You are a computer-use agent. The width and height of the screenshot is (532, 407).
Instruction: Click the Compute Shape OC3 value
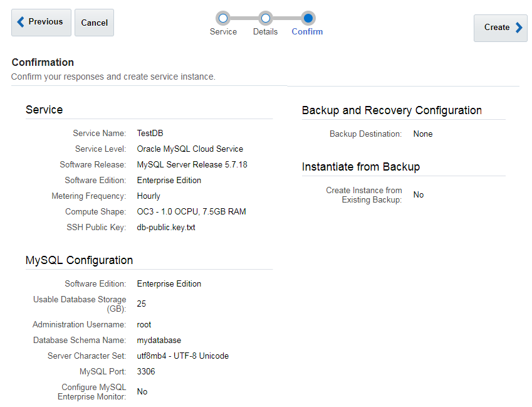(x=191, y=212)
